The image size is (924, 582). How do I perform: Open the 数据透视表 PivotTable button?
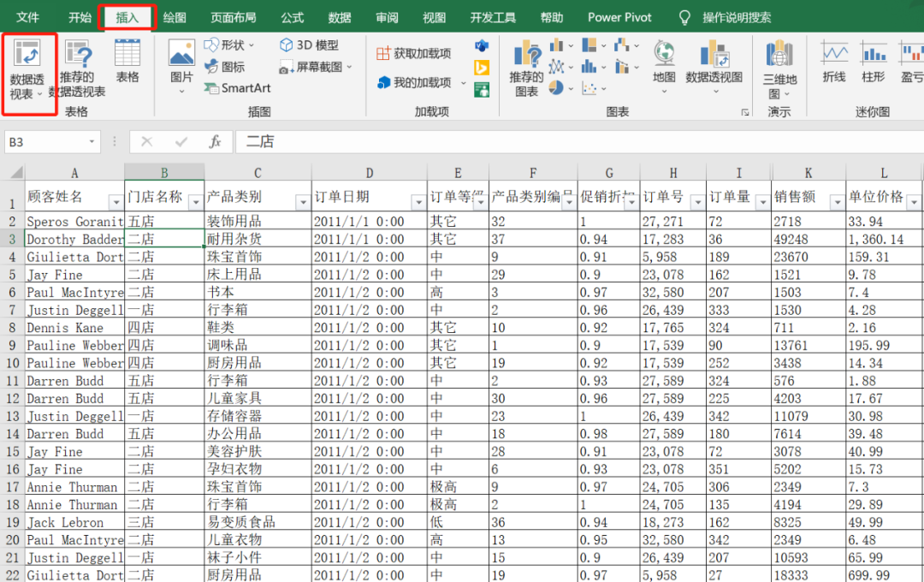tap(27, 70)
